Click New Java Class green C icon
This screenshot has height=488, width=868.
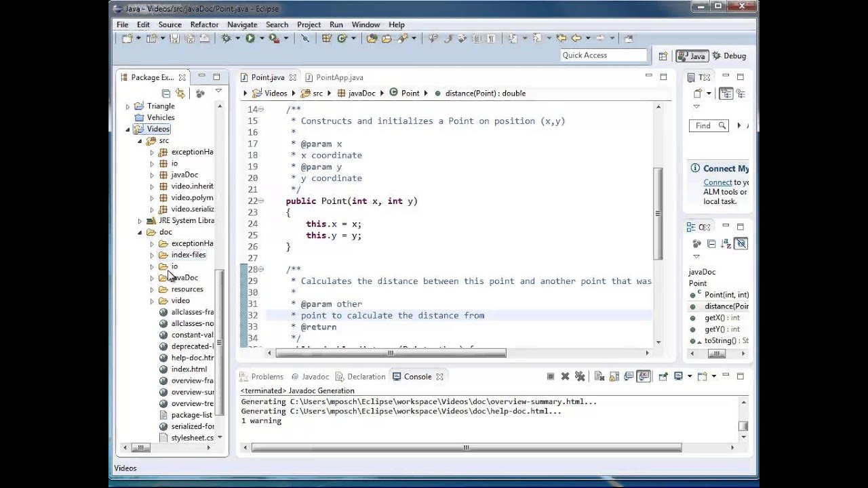pos(342,39)
